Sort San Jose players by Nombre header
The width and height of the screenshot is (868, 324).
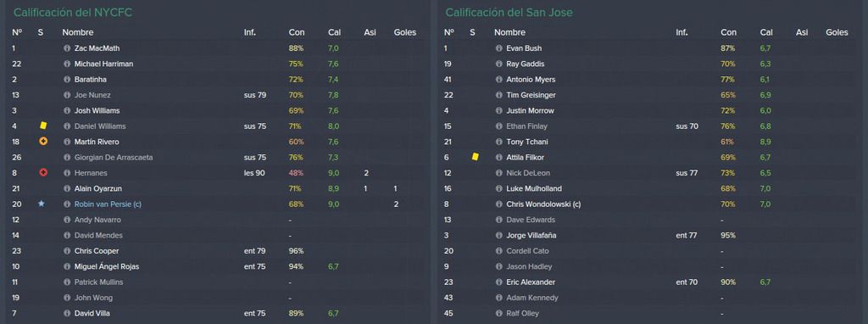tap(509, 33)
